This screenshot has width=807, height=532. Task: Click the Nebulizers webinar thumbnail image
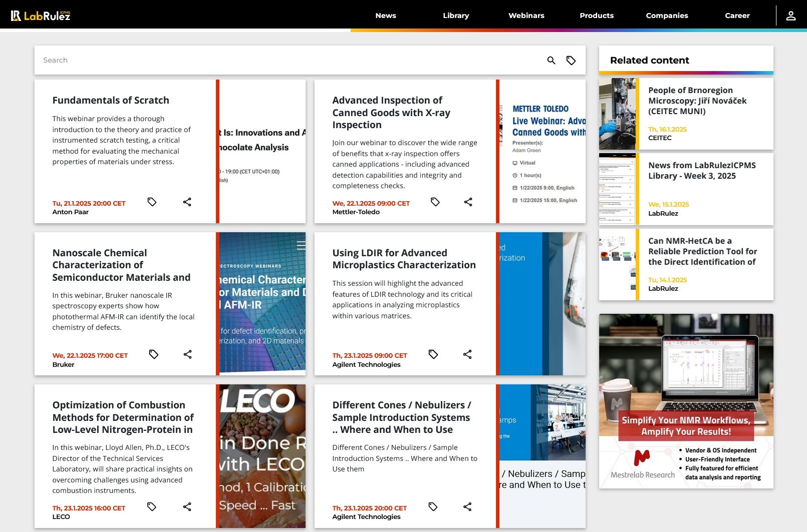[543, 456]
